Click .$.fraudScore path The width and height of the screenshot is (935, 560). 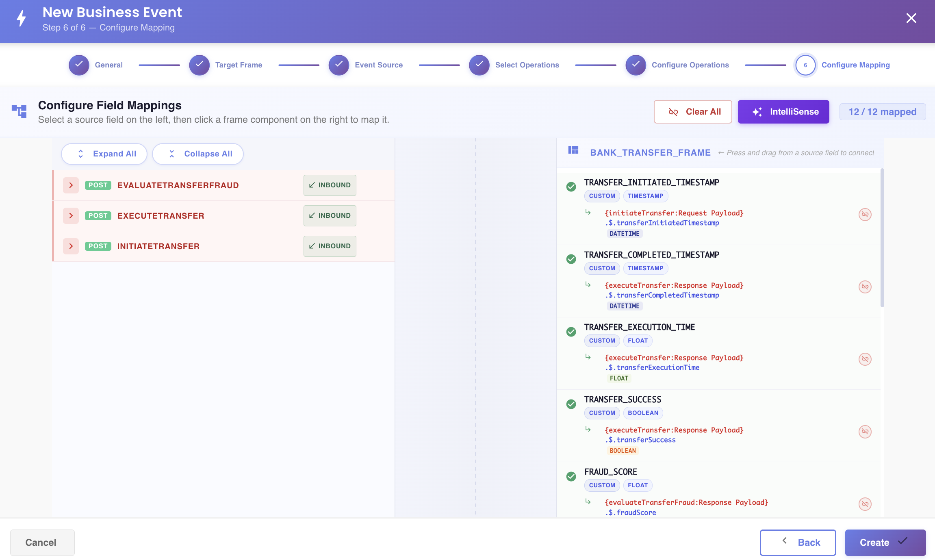coord(631,512)
